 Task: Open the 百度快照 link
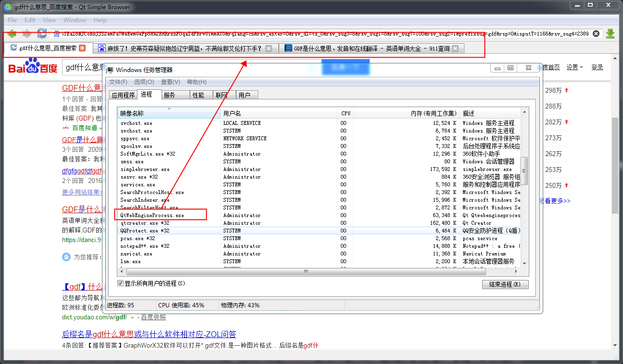(x=153, y=317)
